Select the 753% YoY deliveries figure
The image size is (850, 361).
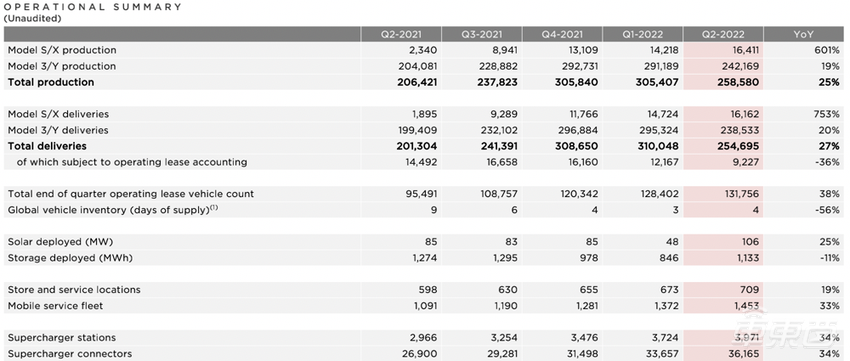827,114
